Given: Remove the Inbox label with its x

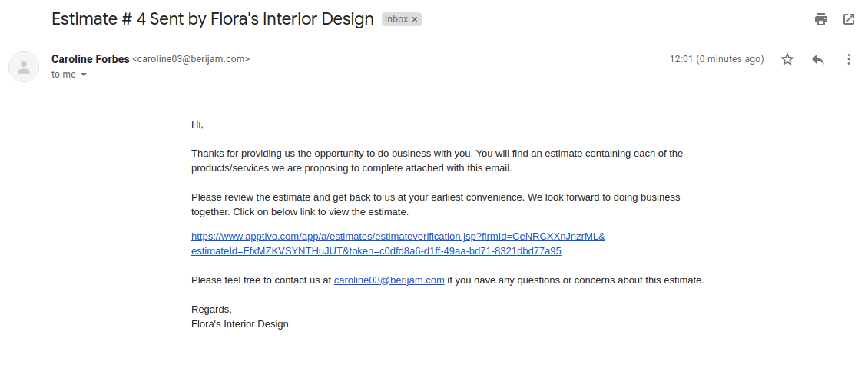Looking at the screenshot, I should click(415, 19).
